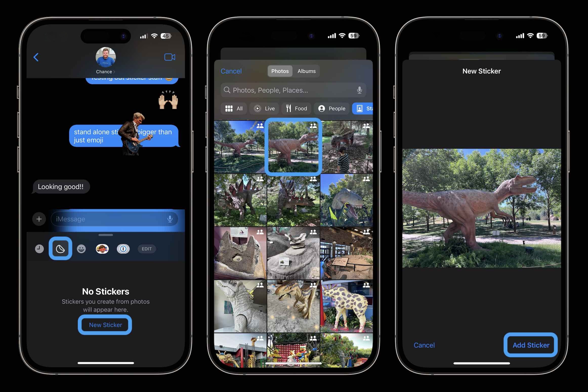Tap the Live photo filter icon

266,108
